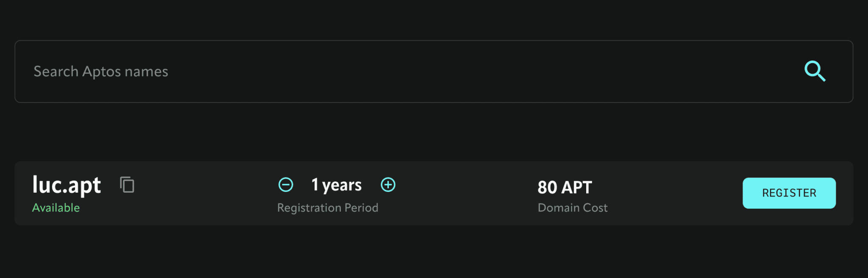Submit search using the teal magnifier
Image resolution: width=868 pixels, height=278 pixels.
point(815,71)
